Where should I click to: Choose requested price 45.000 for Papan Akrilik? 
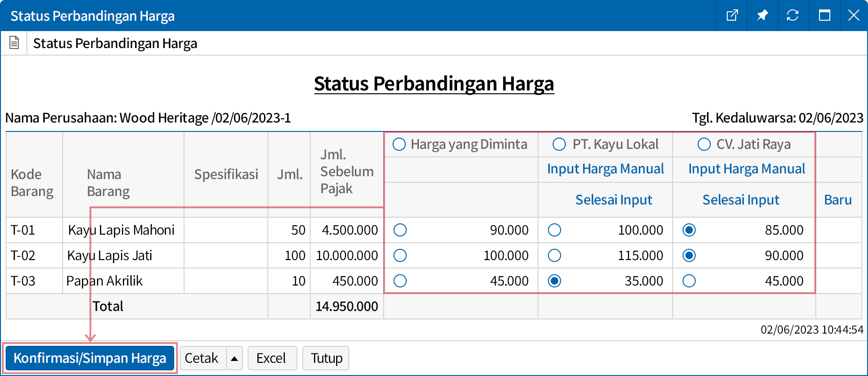tap(400, 281)
